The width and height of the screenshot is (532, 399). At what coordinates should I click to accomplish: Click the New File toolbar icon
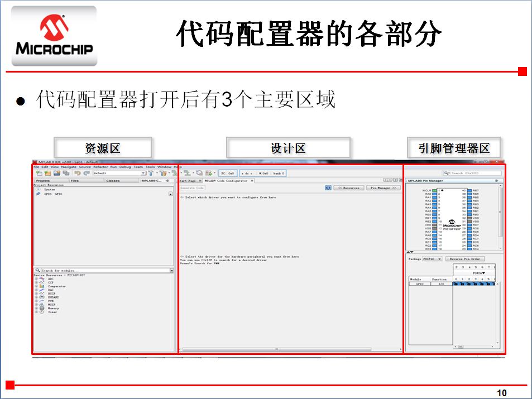coord(40,173)
